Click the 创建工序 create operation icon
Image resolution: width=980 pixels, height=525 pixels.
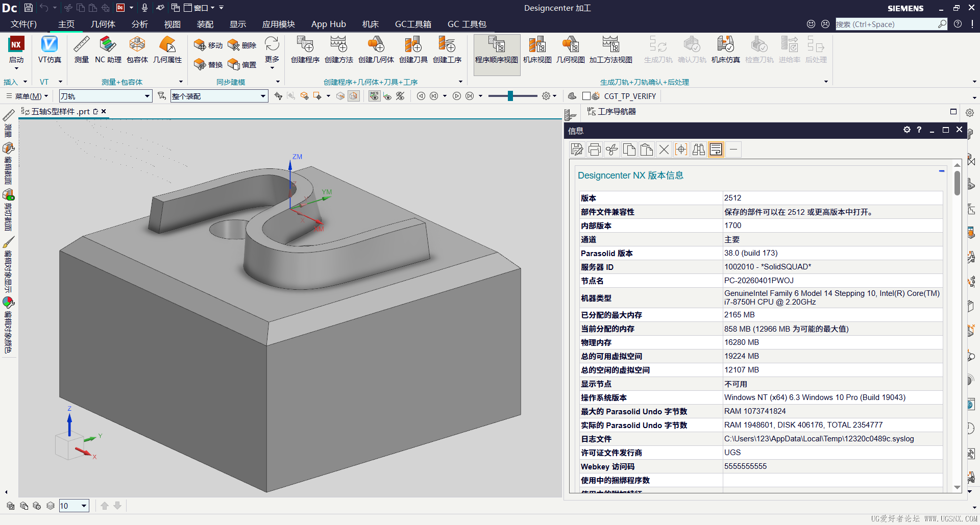click(x=447, y=50)
